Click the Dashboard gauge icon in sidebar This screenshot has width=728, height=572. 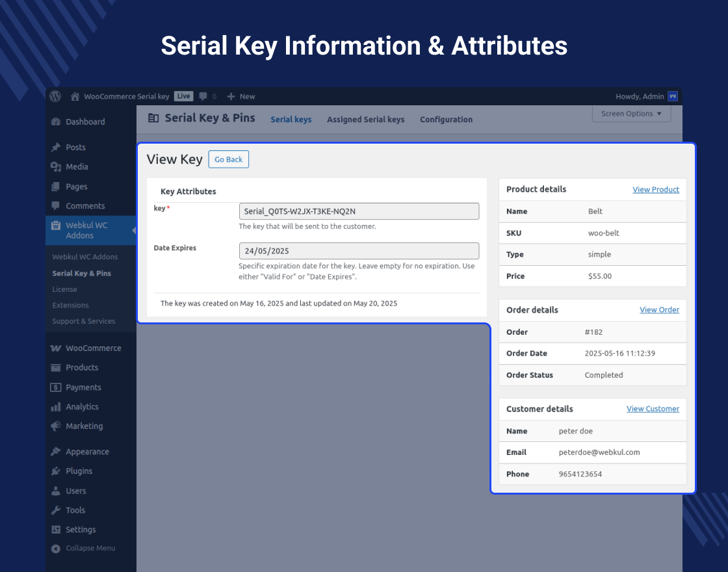56,122
